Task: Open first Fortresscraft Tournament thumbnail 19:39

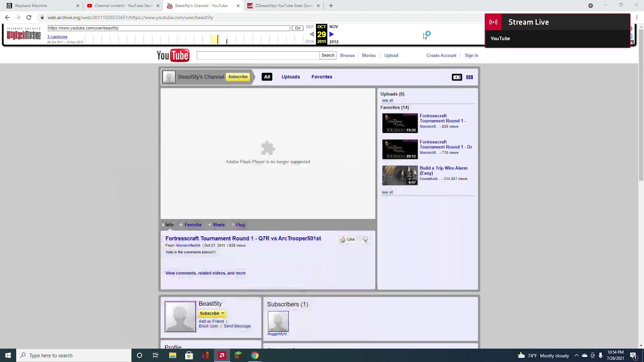Action: tap(400, 123)
